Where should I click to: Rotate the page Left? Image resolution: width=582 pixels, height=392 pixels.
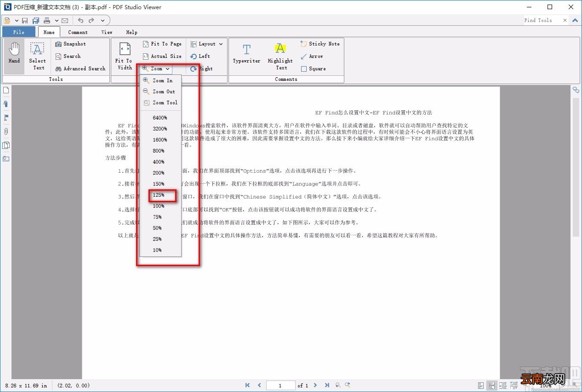(x=200, y=56)
